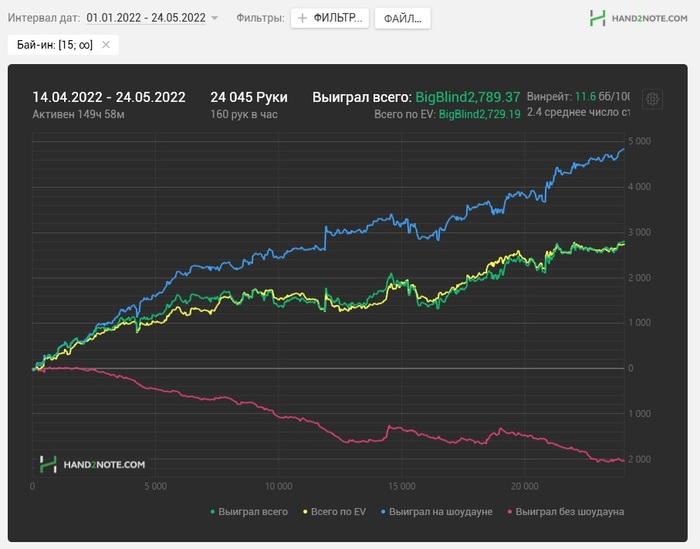The width and height of the screenshot is (700, 549).
Task: Click the 24 045 Руки hands count
Action: (249, 97)
